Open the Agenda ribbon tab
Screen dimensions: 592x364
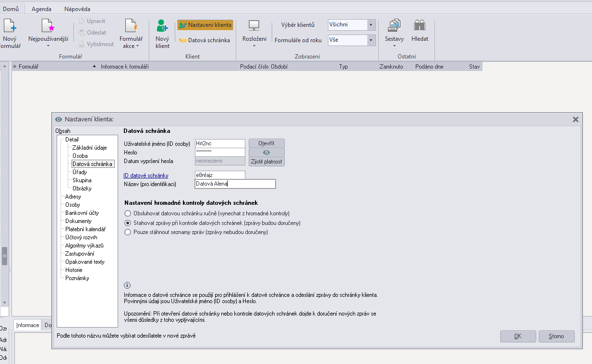(x=41, y=9)
